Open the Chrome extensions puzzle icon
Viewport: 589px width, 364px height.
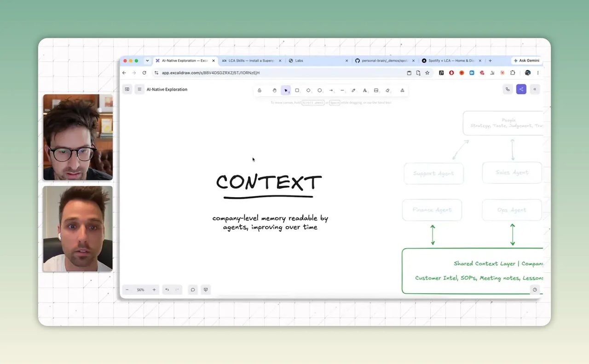point(512,73)
